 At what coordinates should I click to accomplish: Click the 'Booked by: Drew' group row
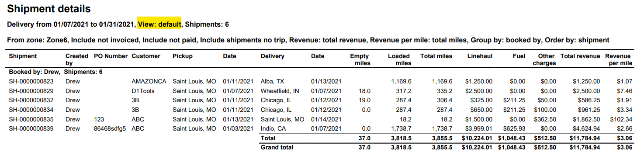pyautogui.click(x=55, y=71)
